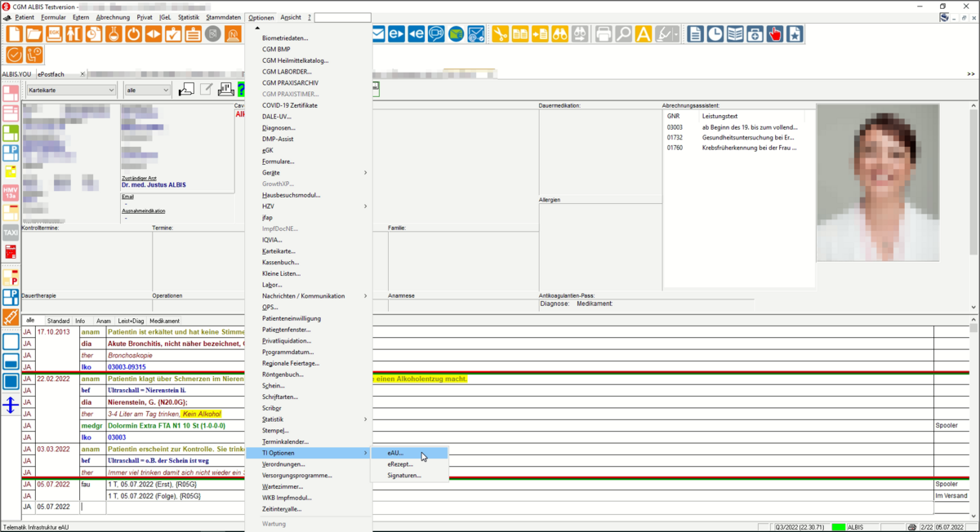Click the menu bar search field
The image size is (980, 532).
343,17
